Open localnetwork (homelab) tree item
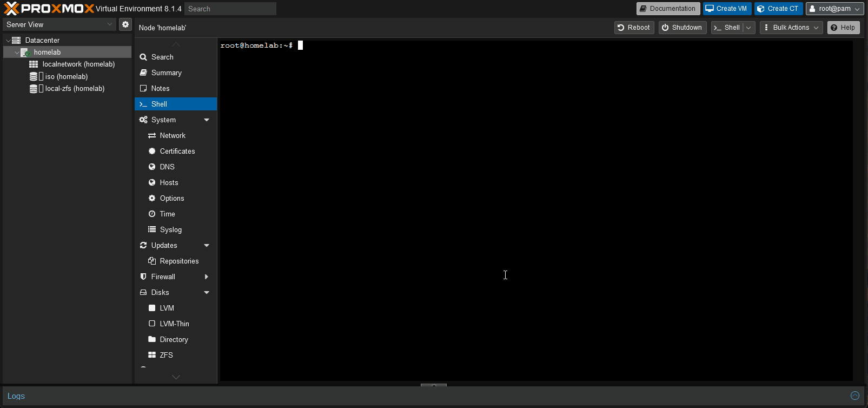Viewport: 868px width, 408px height. point(78,64)
